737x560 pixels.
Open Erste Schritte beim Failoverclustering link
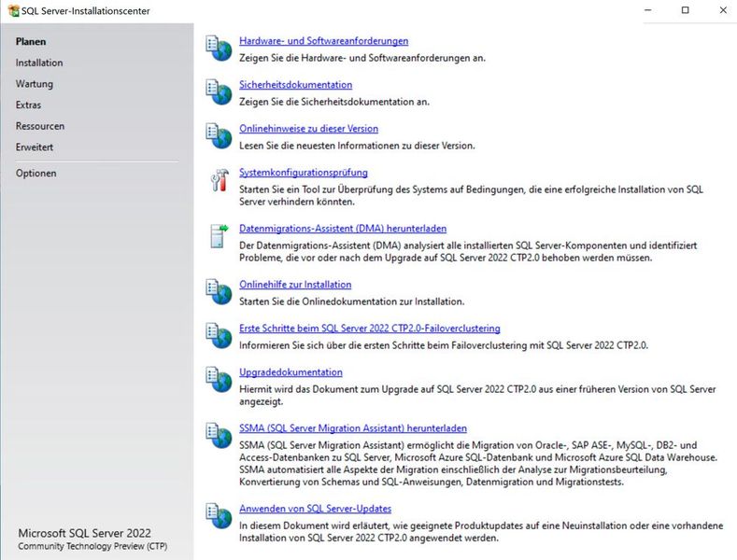pos(370,329)
